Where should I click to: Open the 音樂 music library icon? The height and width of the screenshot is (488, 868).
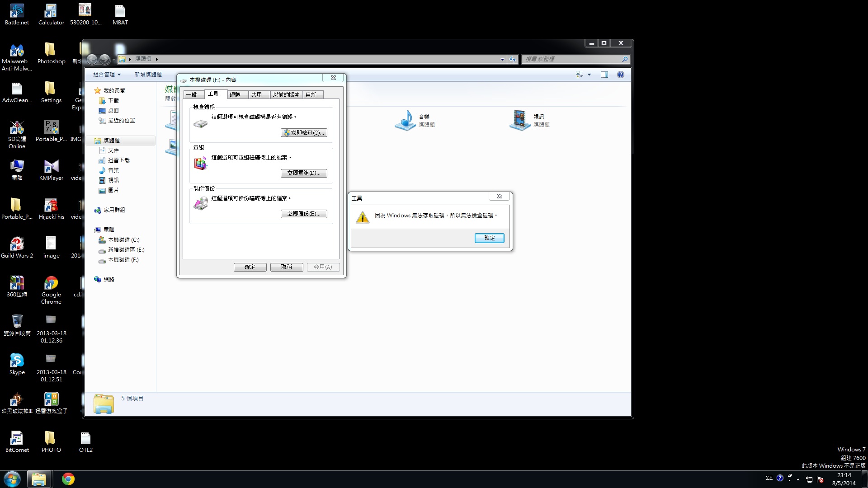click(406, 120)
